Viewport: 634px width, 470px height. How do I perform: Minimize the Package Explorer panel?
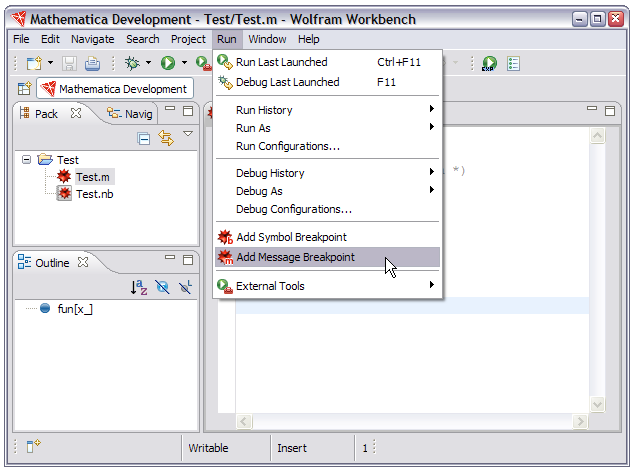170,109
